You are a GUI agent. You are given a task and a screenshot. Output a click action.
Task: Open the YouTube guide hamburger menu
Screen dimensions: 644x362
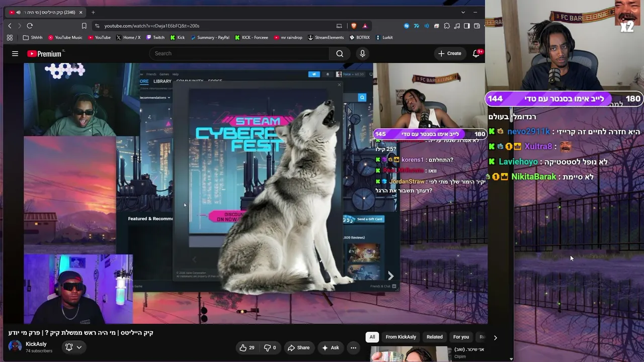[15, 53]
